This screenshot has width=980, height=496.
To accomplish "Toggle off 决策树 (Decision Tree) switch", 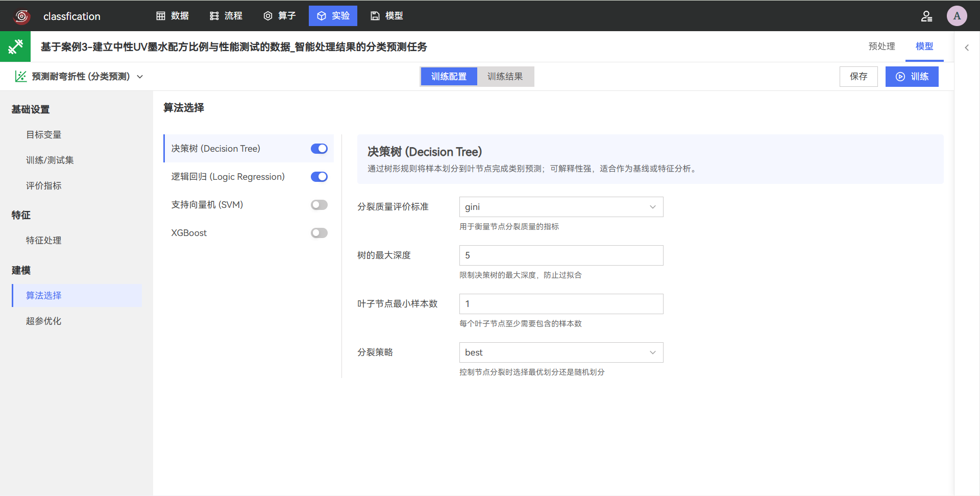I will pyautogui.click(x=319, y=149).
